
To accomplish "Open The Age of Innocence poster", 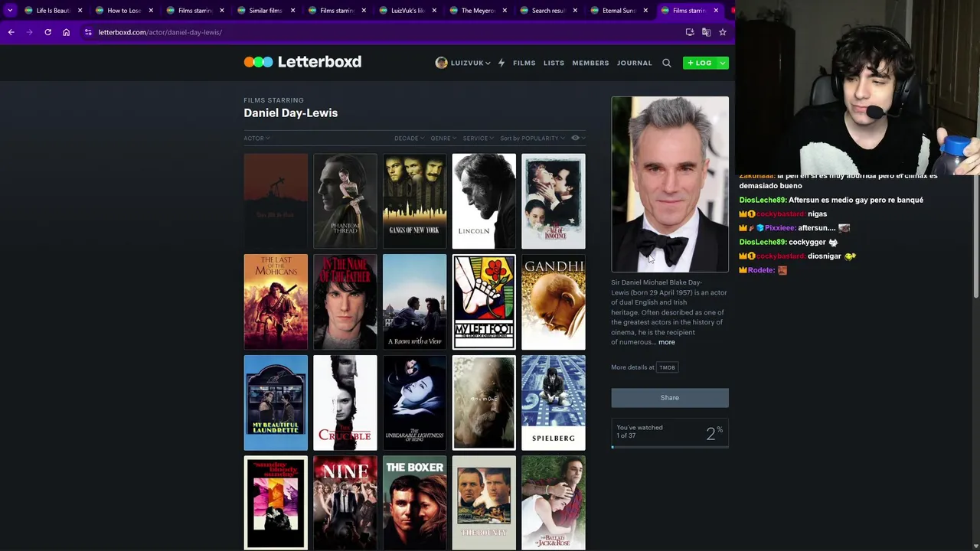I will click(x=554, y=201).
